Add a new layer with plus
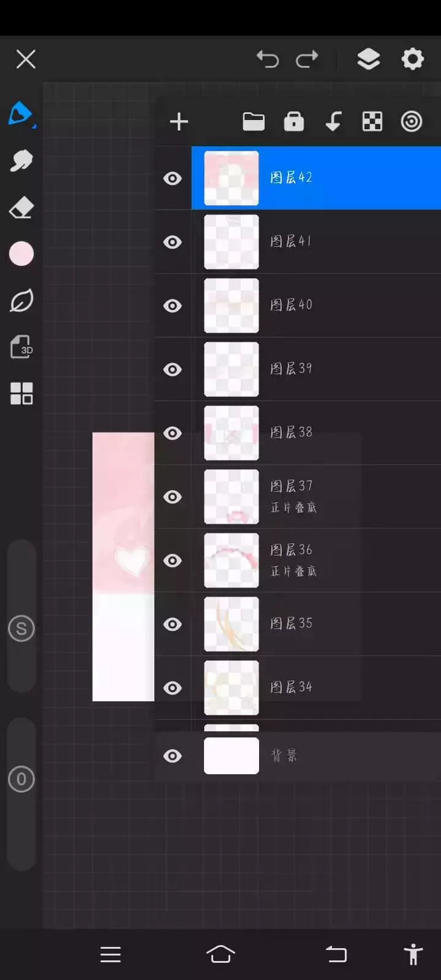441x980 pixels. coord(179,121)
